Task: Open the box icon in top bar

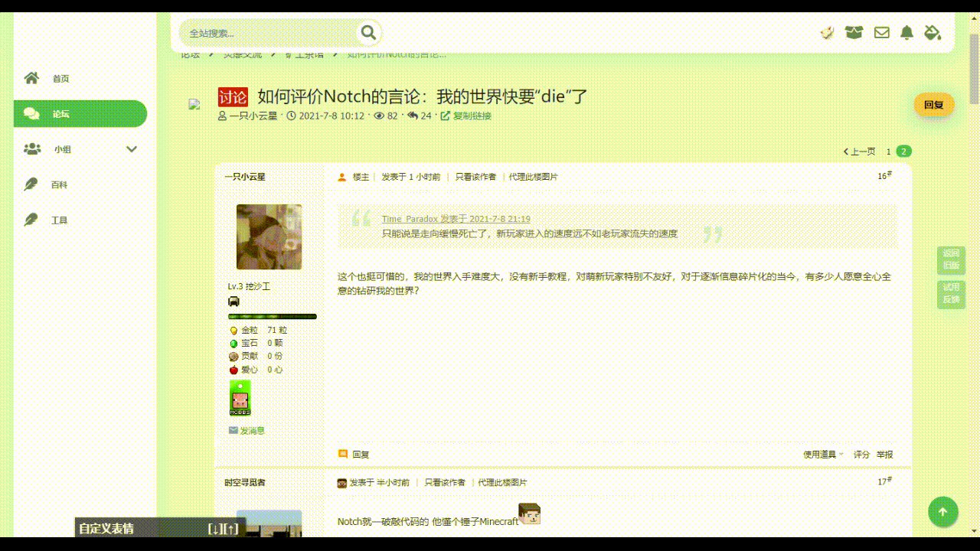Action: (854, 32)
